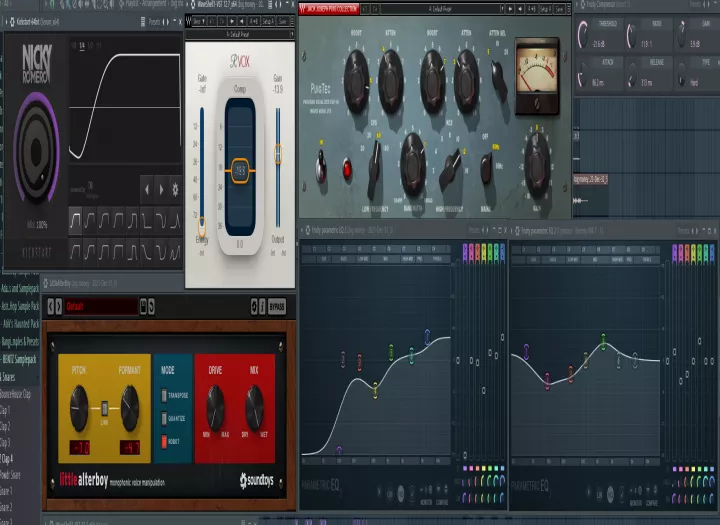Click the BYPASS button in Little AlterBoy
The image size is (720, 525).
[277, 306]
